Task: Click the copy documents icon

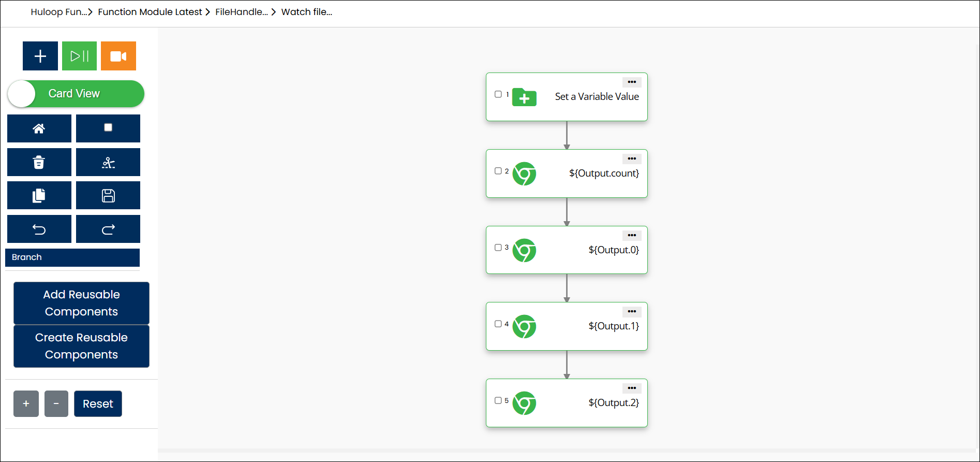Action: pyautogui.click(x=39, y=196)
